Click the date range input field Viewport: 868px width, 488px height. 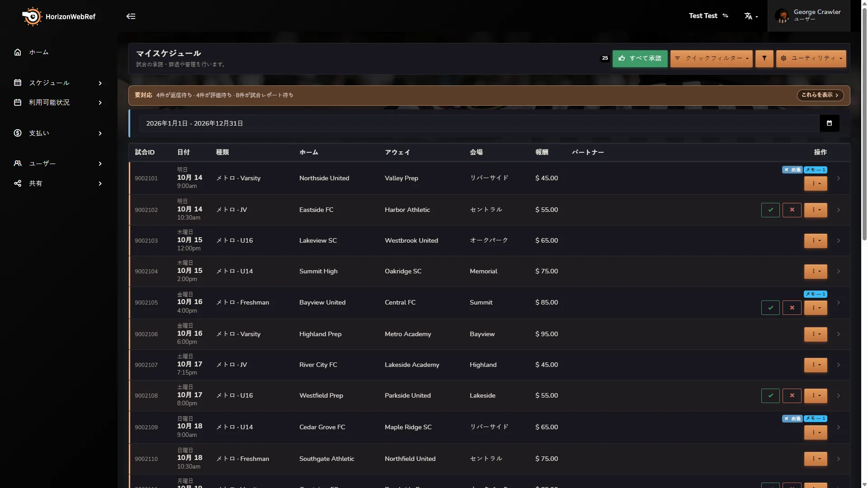click(479, 123)
